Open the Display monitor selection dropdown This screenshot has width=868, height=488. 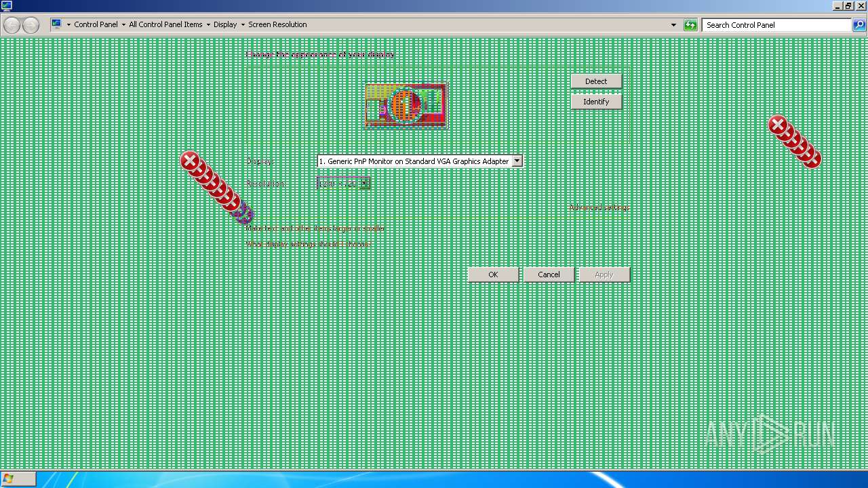[x=517, y=161]
